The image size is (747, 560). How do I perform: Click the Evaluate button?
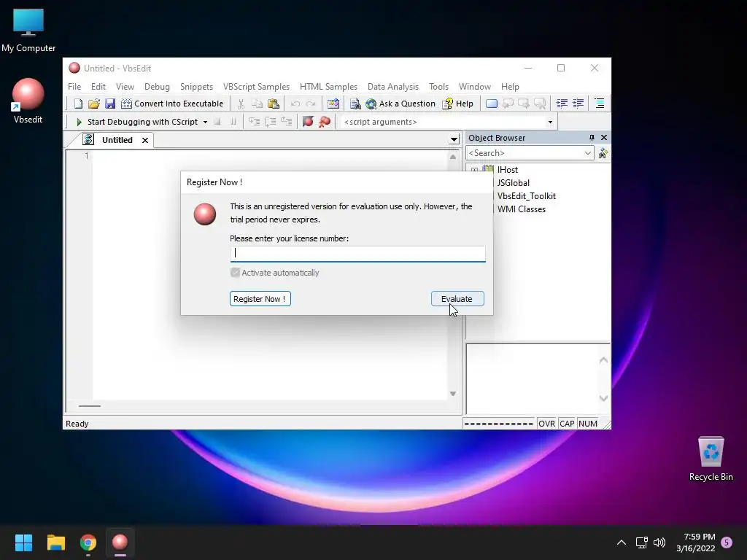click(x=457, y=298)
